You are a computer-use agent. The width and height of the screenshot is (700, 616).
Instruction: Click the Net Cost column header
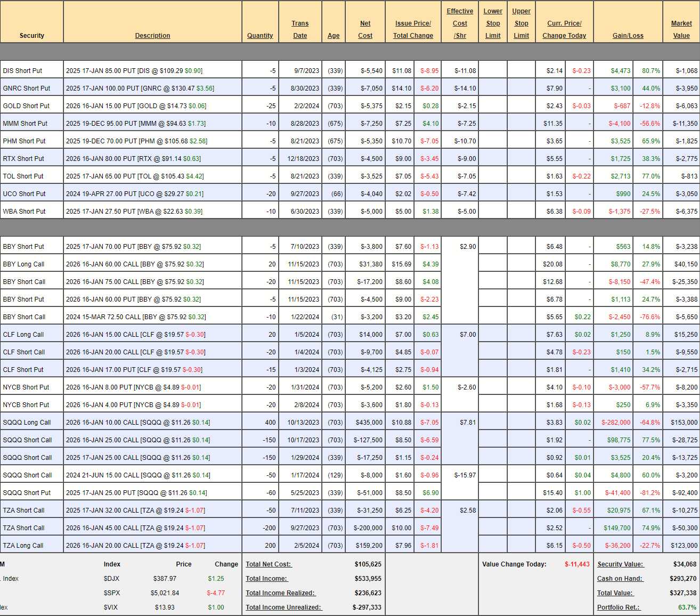pos(365,29)
